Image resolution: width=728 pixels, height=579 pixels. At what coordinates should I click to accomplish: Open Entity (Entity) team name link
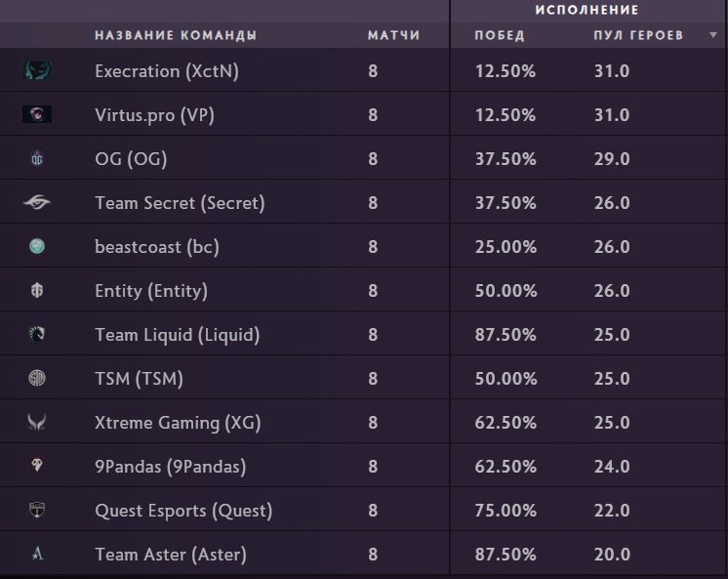point(151,291)
